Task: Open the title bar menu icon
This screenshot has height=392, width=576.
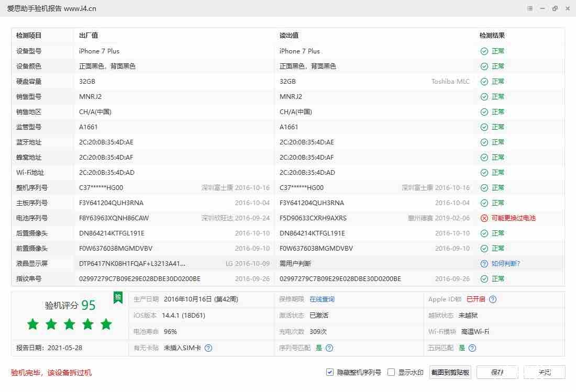Action: [530, 8]
